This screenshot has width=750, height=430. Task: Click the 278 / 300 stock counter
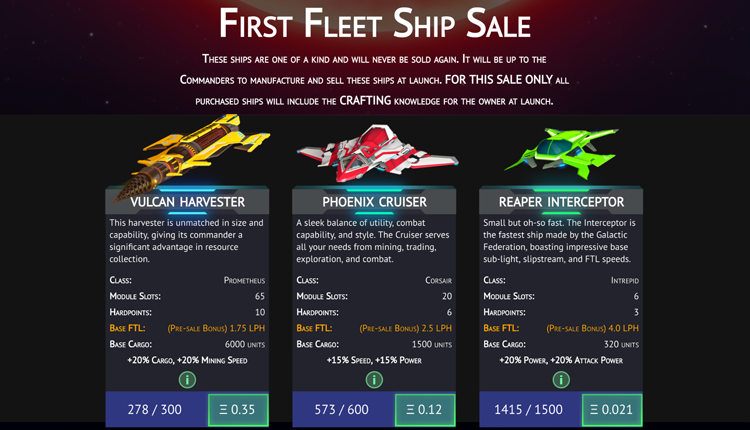pos(154,409)
